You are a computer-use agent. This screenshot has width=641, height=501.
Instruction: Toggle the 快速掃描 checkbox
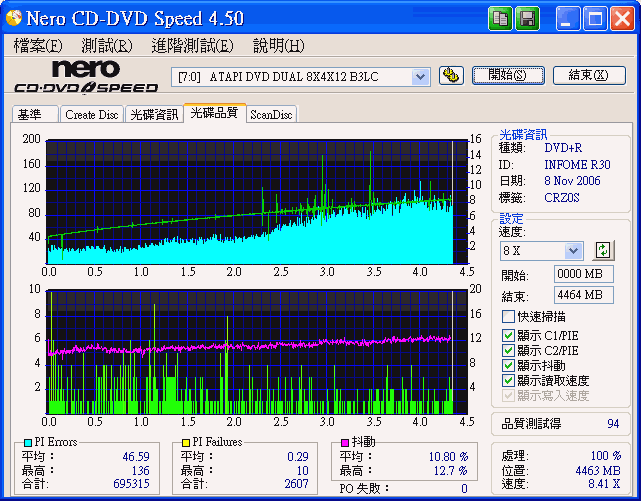508,316
